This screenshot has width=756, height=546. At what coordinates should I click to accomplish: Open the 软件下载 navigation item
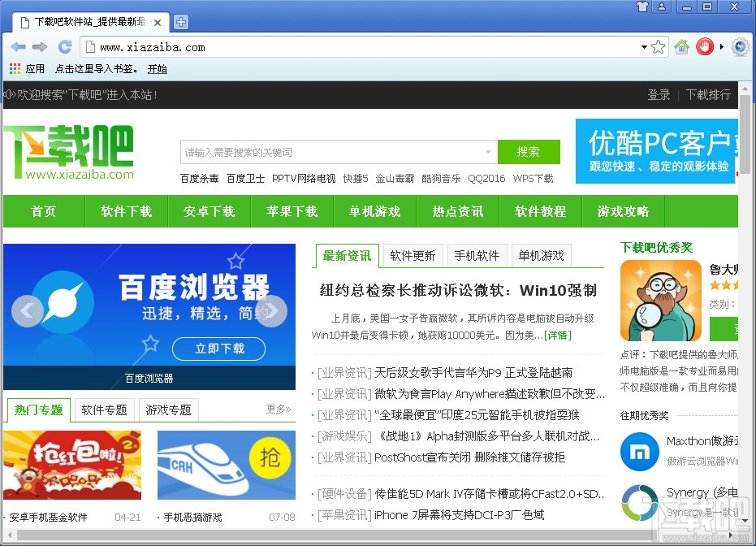pos(127,211)
